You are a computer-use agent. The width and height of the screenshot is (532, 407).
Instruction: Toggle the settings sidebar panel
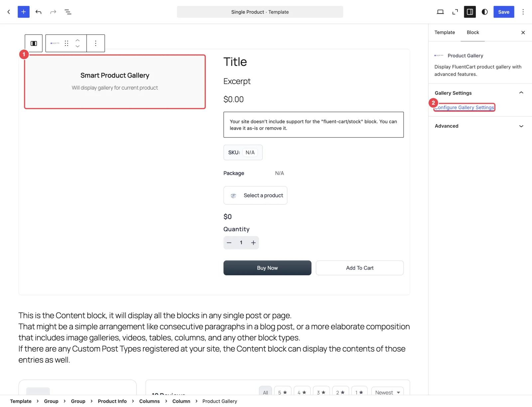pos(470,12)
